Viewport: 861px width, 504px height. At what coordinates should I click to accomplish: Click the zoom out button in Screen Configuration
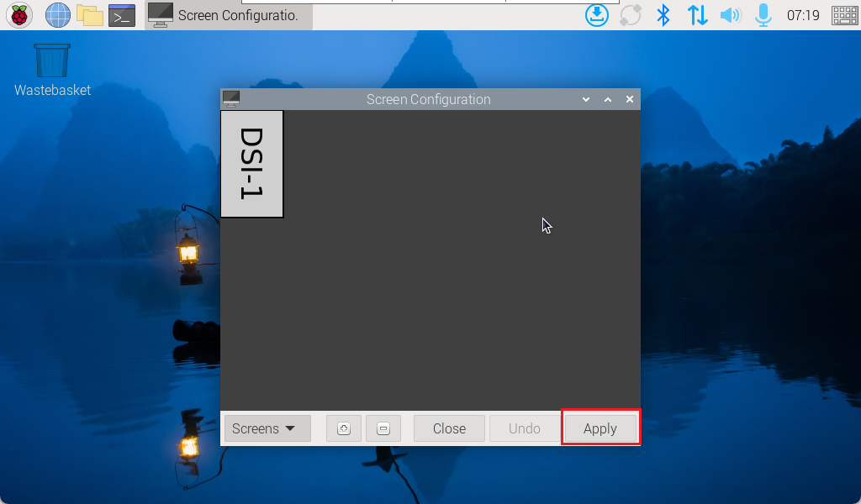click(383, 428)
